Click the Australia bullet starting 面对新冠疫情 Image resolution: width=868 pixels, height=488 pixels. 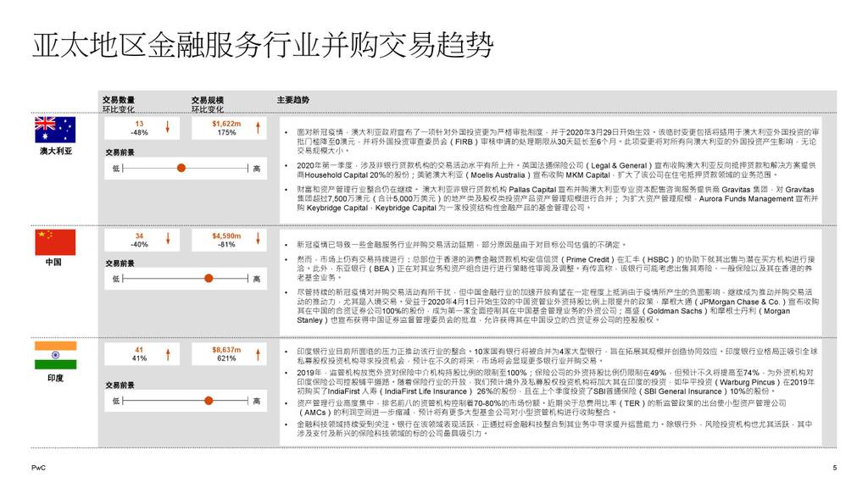pyautogui.click(x=557, y=141)
